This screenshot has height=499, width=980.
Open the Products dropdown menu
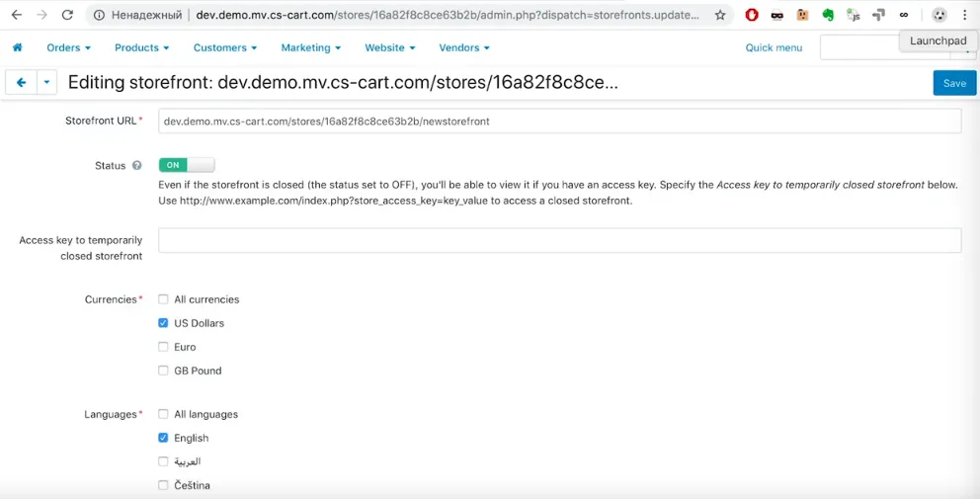[142, 47]
